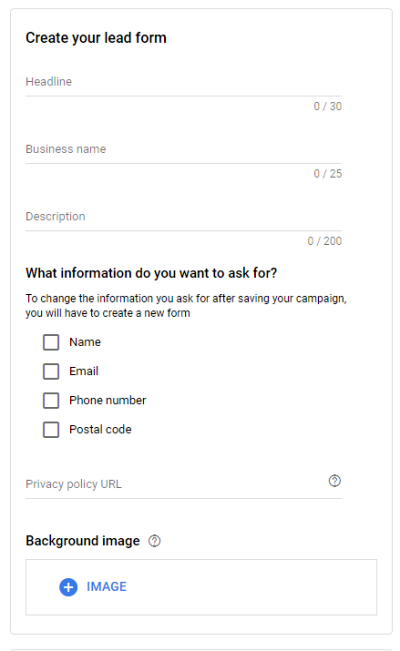
Task: Click the Background image heading text
Action: [x=83, y=541]
